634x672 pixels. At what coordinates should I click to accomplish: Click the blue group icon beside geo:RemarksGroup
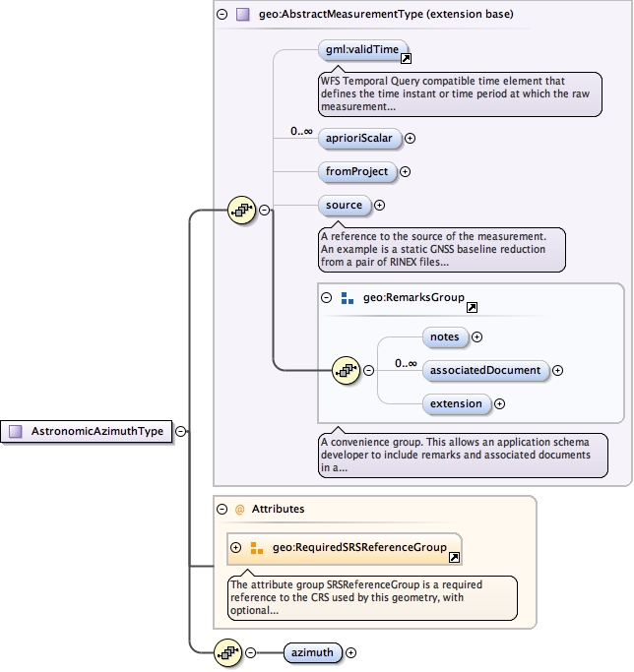pyautogui.click(x=348, y=298)
